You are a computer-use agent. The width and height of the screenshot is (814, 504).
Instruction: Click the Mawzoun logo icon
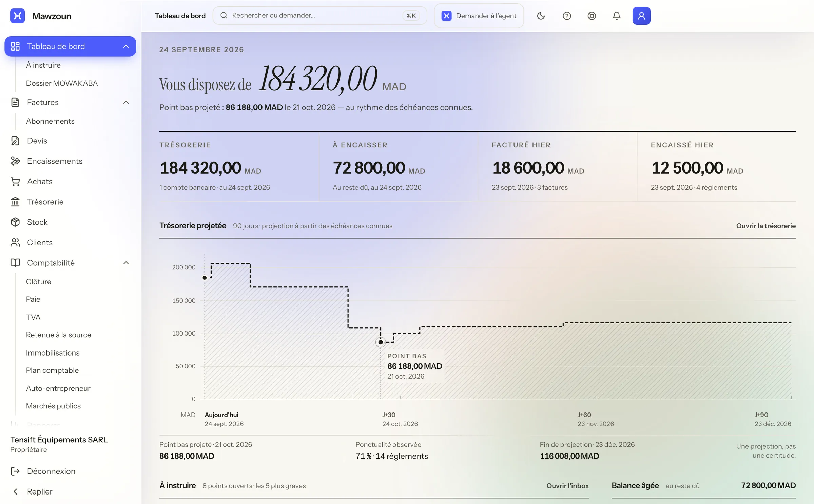[18, 16]
